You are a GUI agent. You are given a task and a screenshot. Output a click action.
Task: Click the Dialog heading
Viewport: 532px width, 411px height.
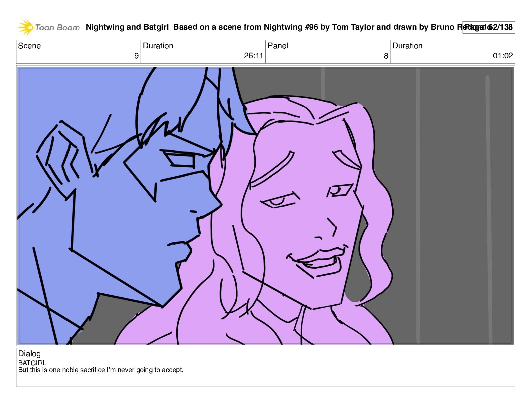coord(29,354)
